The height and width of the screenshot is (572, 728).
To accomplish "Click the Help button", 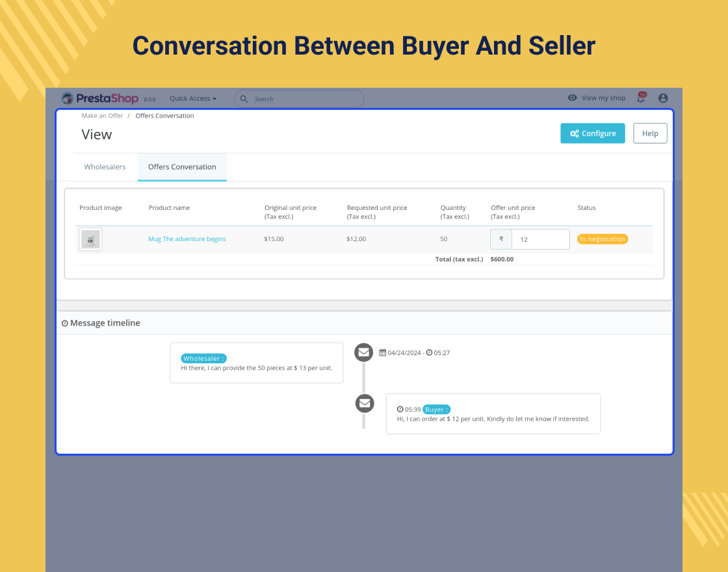I will 650,133.
